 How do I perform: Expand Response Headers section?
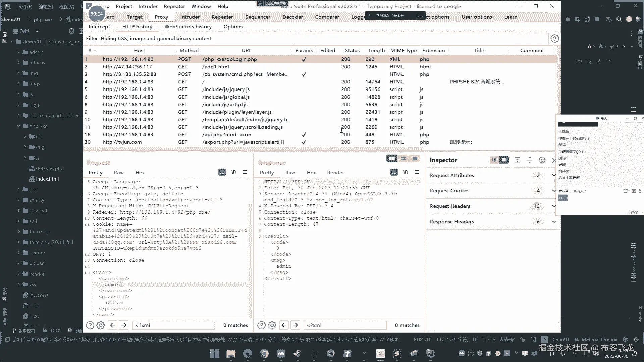[554, 222]
